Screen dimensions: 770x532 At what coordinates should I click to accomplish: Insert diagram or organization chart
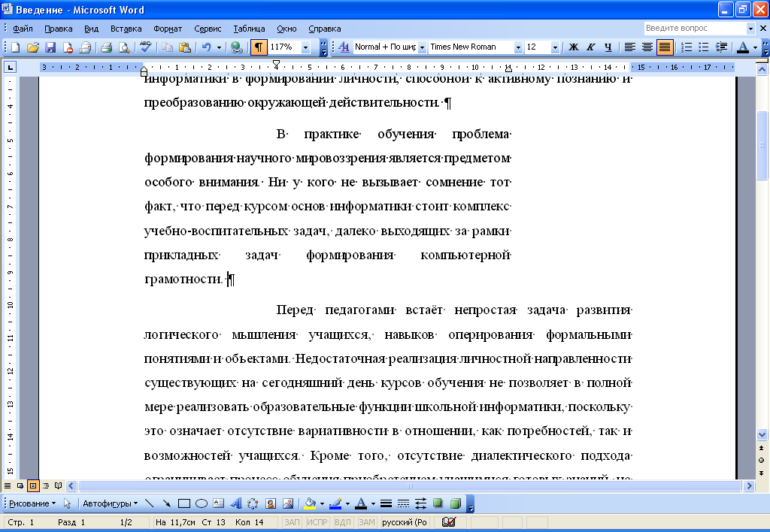(x=253, y=503)
